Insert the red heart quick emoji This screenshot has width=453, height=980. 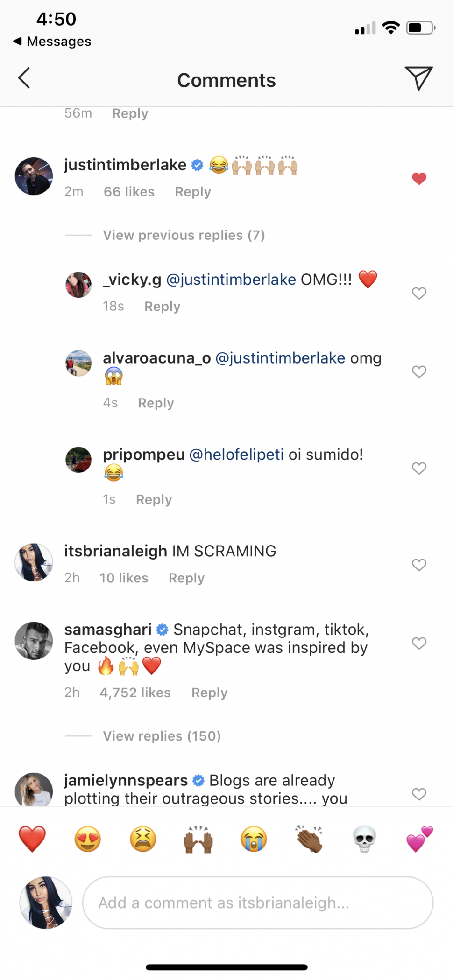[x=32, y=839]
